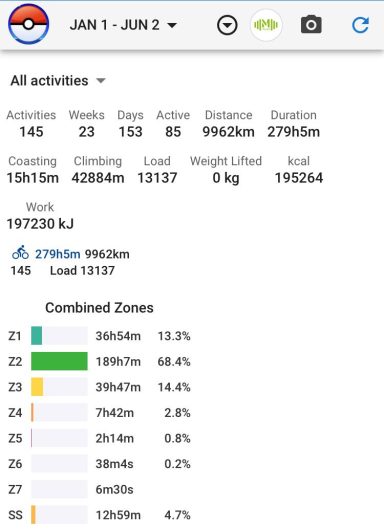The width and height of the screenshot is (384, 530).
Task: Click the Activities count 145
Action: (x=31, y=132)
